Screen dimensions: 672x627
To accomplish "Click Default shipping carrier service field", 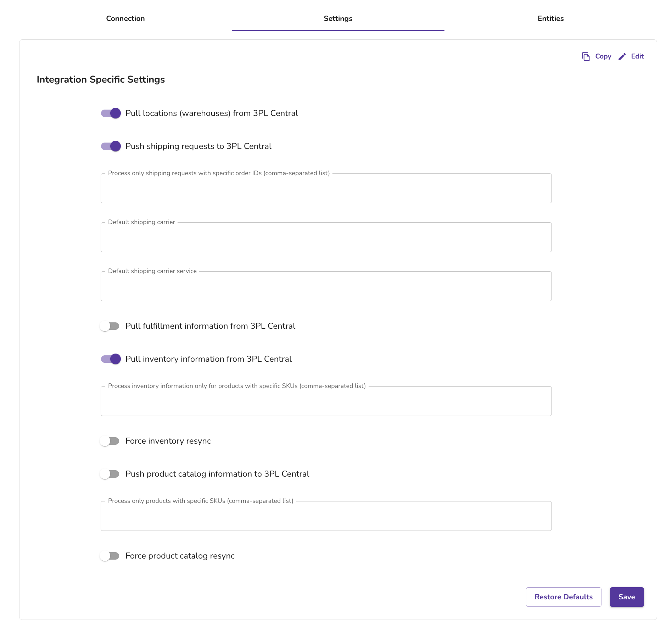I will click(326, 286).
